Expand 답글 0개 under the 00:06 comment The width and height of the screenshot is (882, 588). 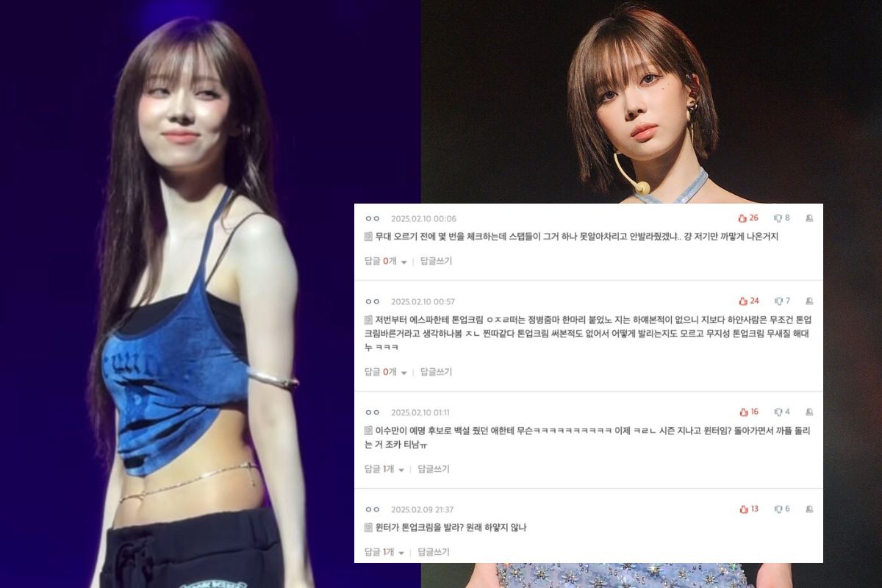[385, 261]
